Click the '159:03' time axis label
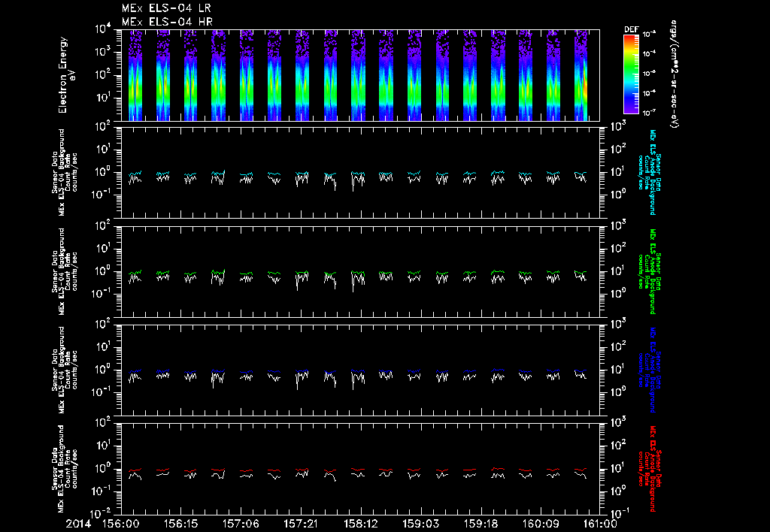770x532 pixels. 420,524
